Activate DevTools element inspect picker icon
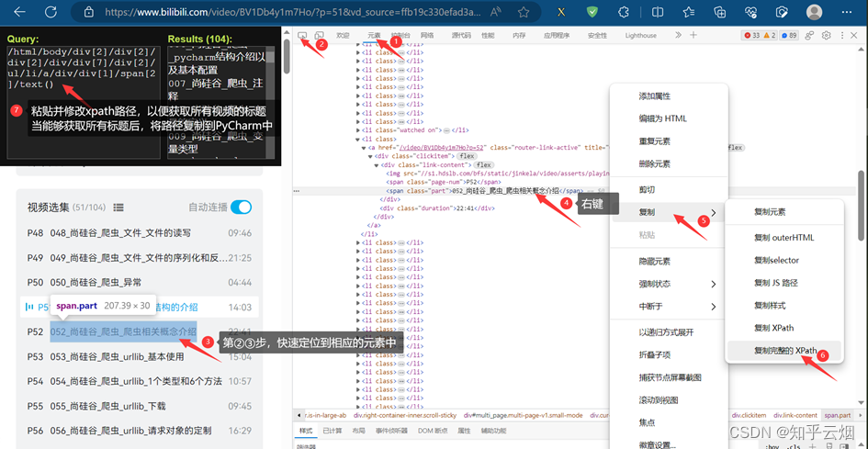 (302, 35)
